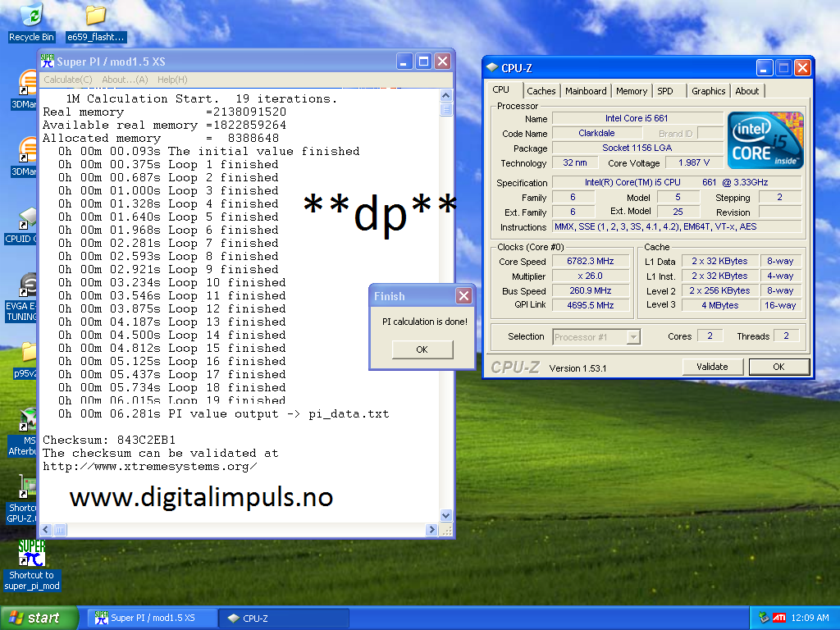Open the p95v2 folder on desktop
The width and height of the screenshot is (840, 630).
pos(25,360)
